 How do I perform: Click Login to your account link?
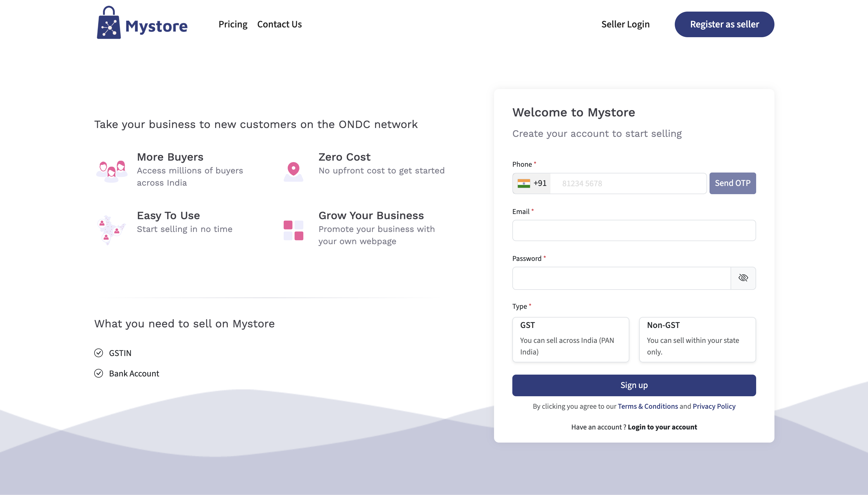coord(662,427)
